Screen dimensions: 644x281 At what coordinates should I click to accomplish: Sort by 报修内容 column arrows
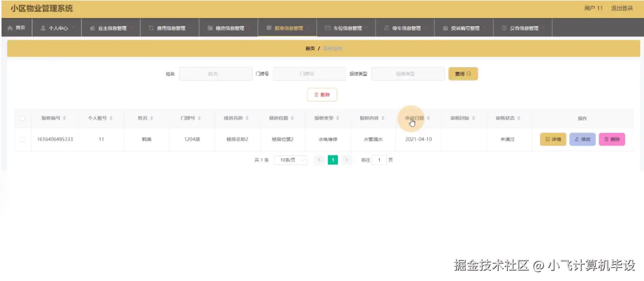click(383, 119)
